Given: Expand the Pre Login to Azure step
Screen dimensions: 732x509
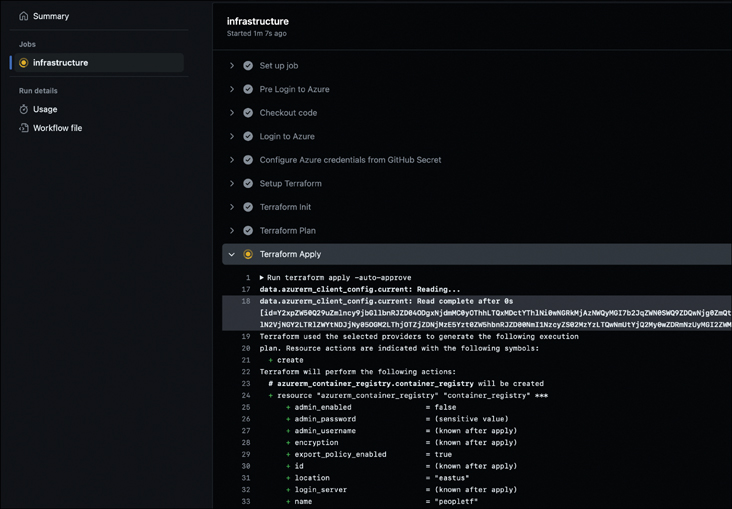Looking at the screenshot, I should click(x=232, y=89).
